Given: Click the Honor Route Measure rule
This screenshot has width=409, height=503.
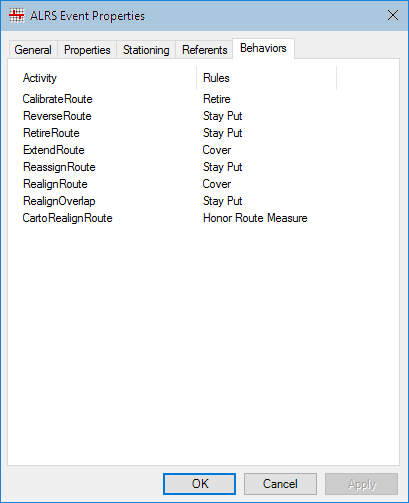Looking at the screenshot, I should tap(255, 218).
